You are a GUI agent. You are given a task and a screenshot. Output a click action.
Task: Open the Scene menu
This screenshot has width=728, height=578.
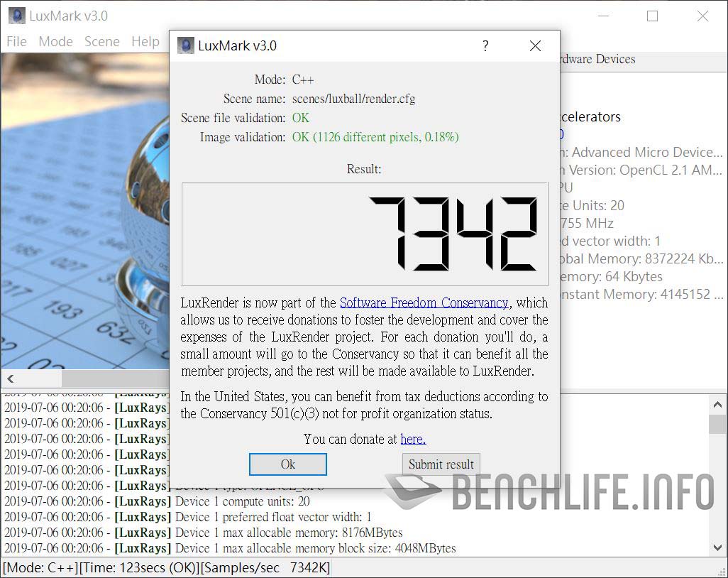[101, 41]
